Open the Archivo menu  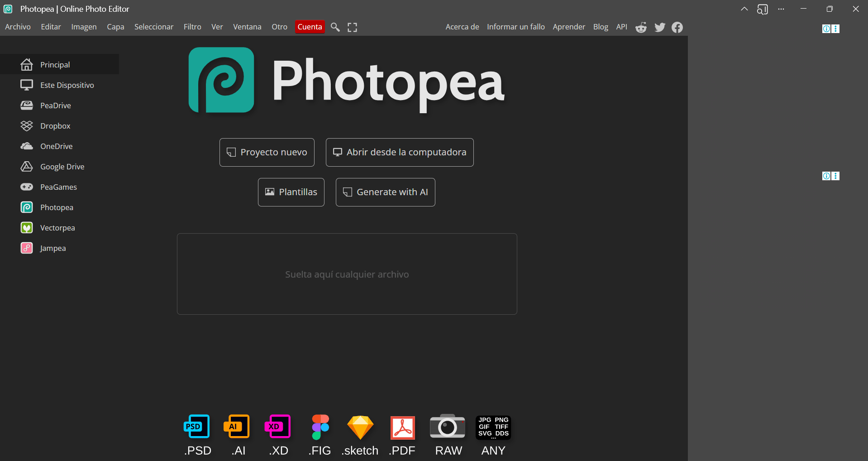(18, 27)
